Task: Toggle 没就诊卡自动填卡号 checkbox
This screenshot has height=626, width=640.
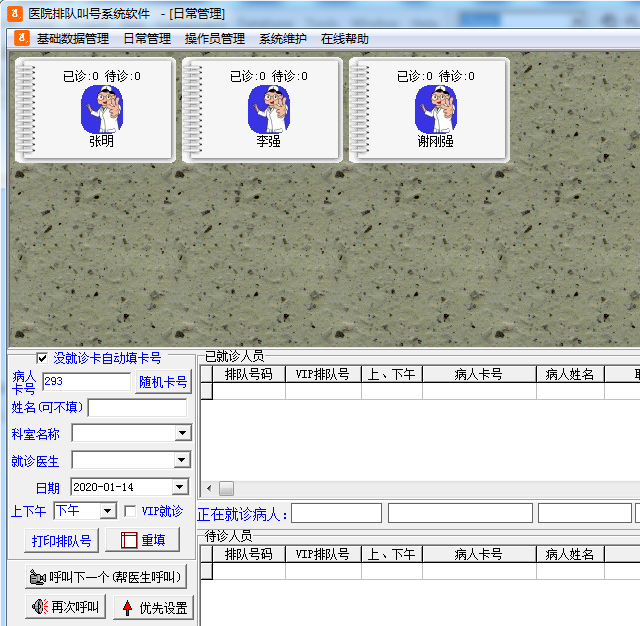Action: click(x=42, y=358)
